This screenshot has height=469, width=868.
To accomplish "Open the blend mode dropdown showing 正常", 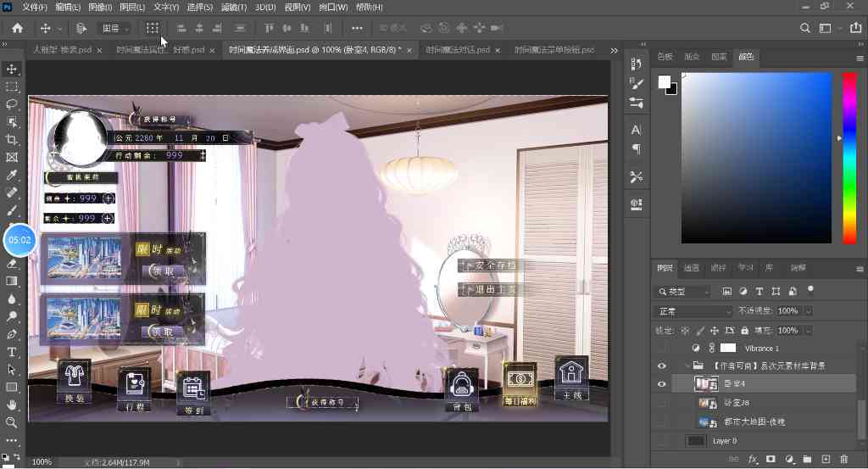I will [694, 311].
